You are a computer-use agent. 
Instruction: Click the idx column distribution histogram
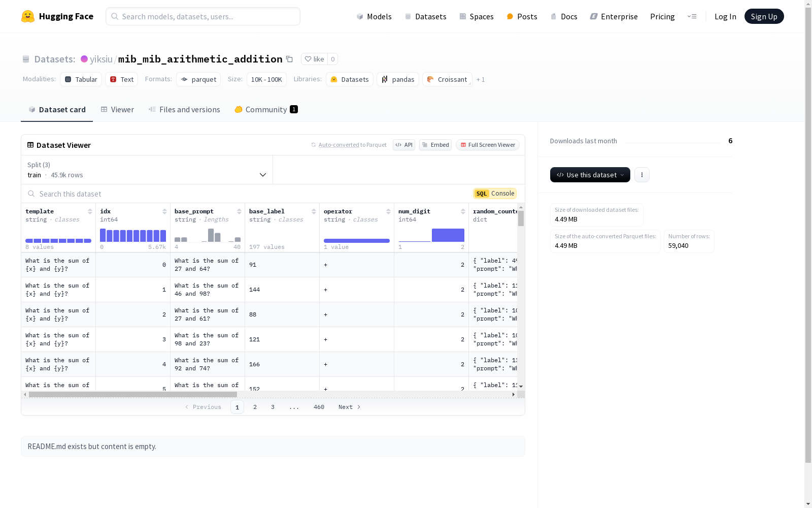click(133, 235)
